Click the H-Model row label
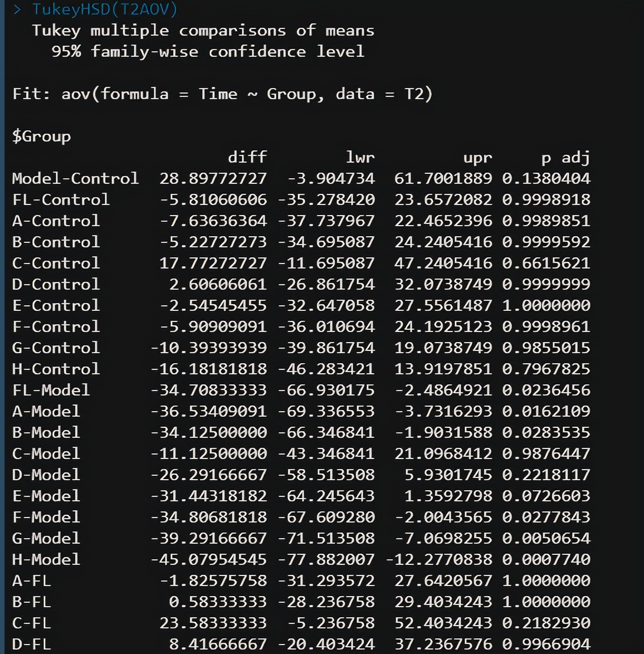Screen dimensions: 644x654 [x=46, y=559]
